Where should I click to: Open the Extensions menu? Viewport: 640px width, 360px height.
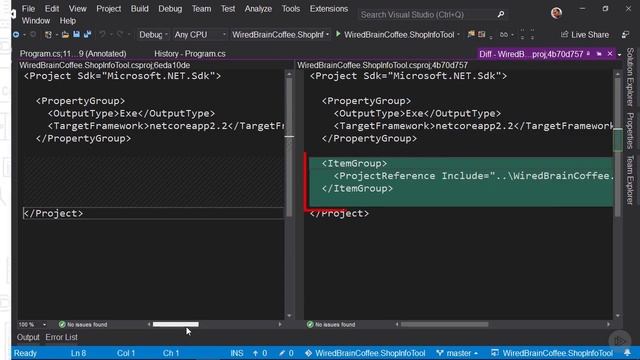(x=329, y=9)
